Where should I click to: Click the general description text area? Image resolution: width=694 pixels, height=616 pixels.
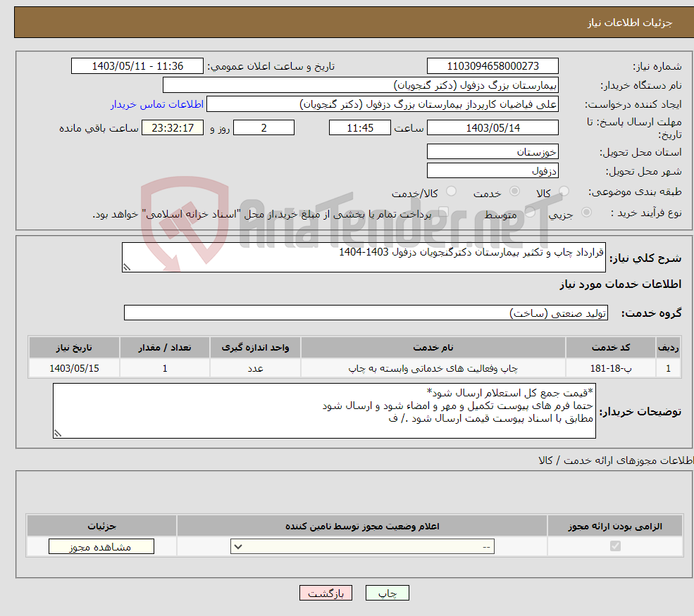(x=364, y=258)
